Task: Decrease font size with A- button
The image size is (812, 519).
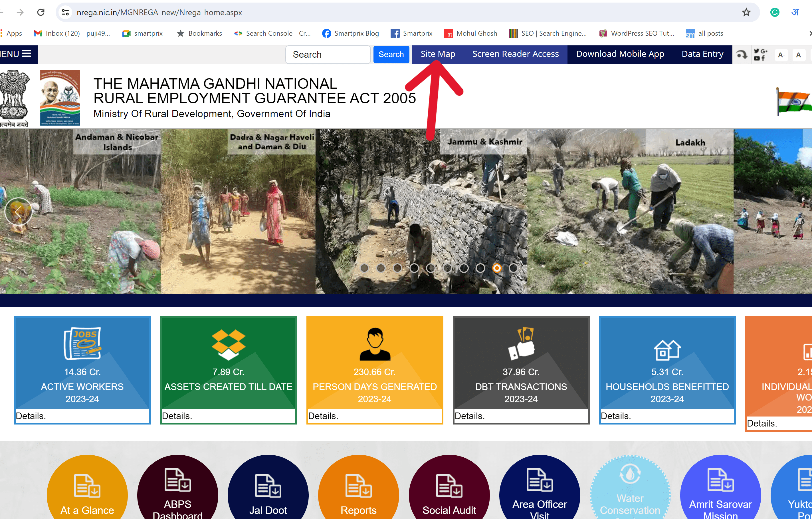Action: [x=781, y=55]
